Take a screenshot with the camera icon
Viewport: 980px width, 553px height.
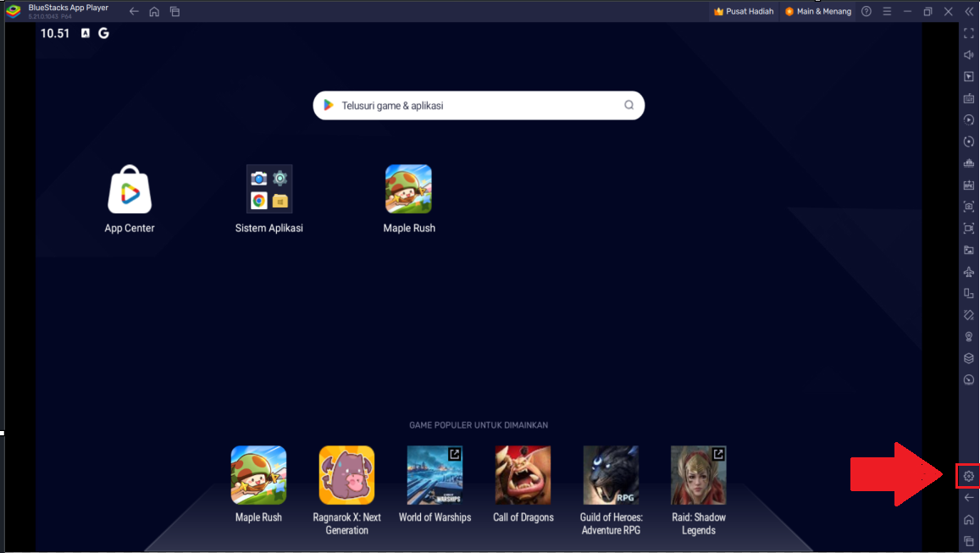(x=968, y=207)
